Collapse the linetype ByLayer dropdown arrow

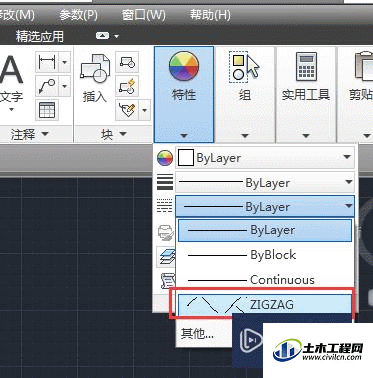[x=348, y=206]
